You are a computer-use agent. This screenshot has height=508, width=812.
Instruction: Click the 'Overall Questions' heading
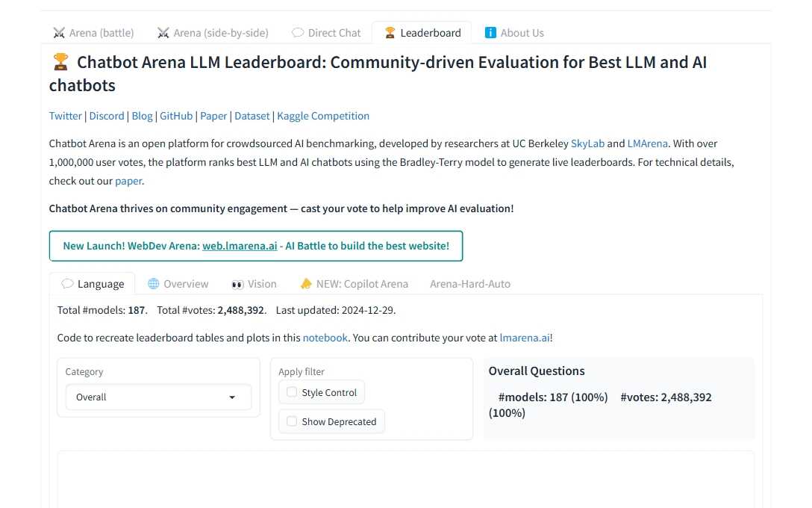click(537, 371)
